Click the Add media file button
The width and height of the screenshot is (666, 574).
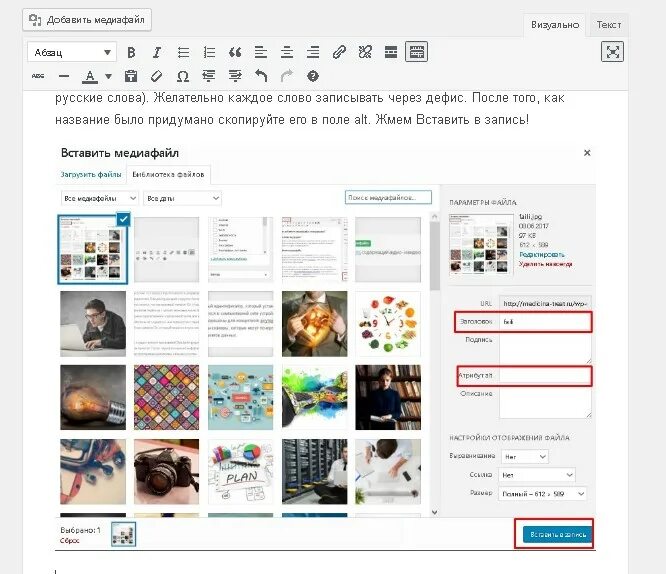(87, 20)
